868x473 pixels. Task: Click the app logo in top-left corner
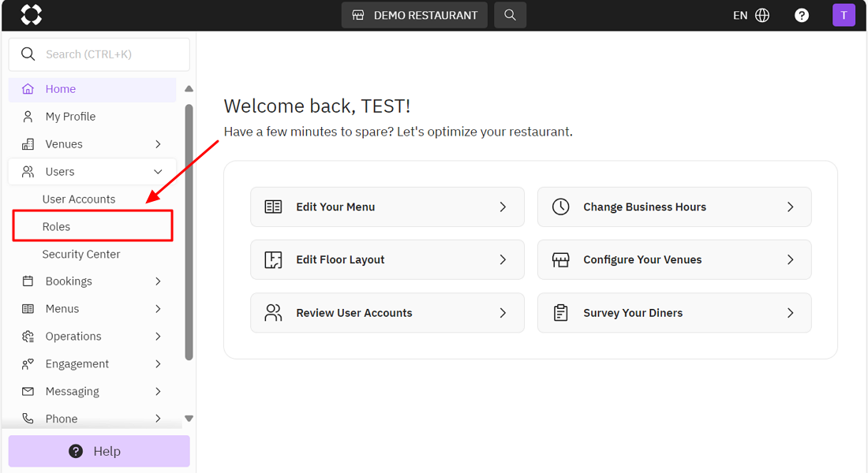click(31, 15)
